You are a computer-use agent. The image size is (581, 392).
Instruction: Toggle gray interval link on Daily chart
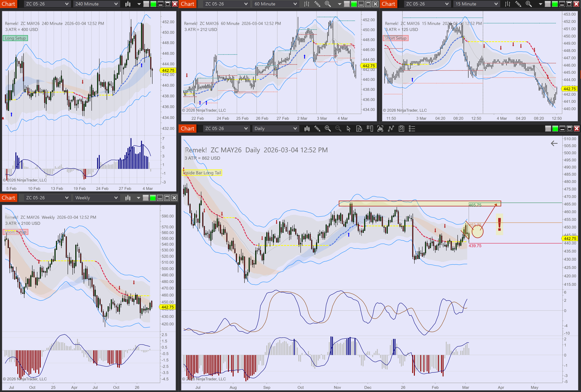(548, 129)
